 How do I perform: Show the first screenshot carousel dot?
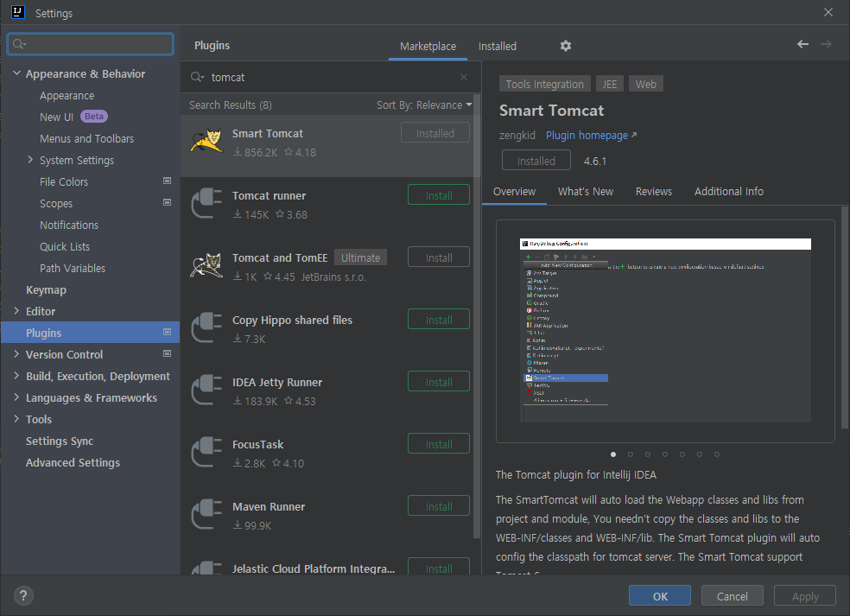[x=613, y=454]
